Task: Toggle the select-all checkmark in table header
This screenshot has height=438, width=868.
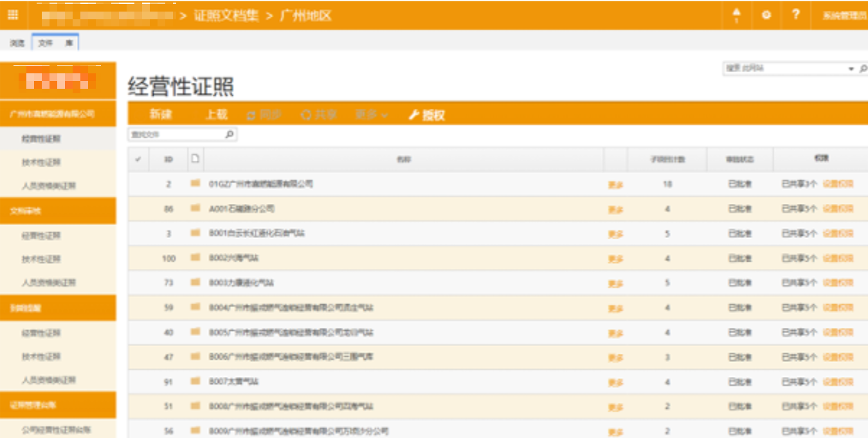Action: (x=138, y=159)
